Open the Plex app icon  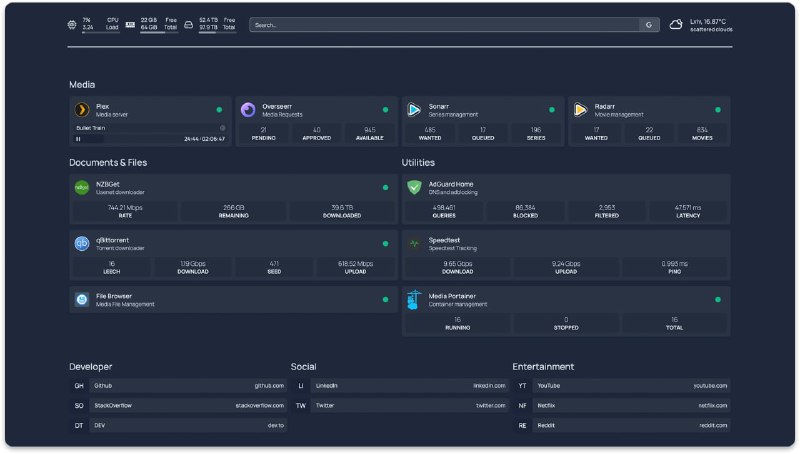point(82,110)
